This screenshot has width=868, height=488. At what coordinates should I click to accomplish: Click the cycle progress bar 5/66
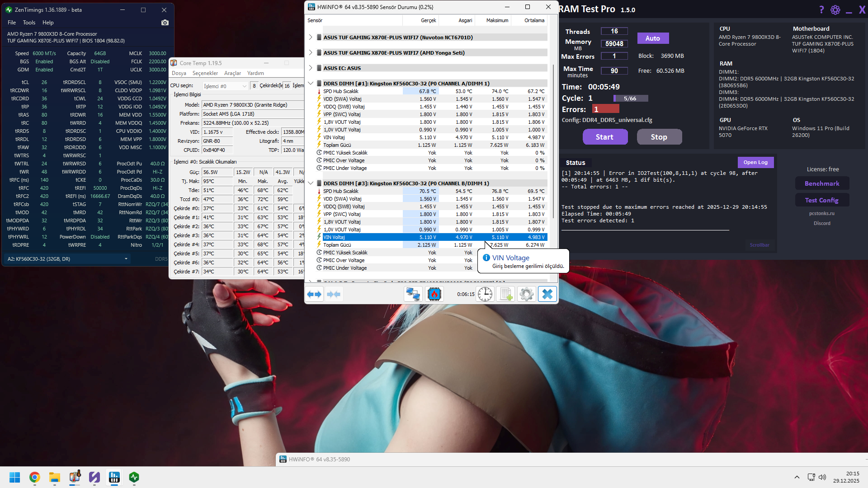630,99
